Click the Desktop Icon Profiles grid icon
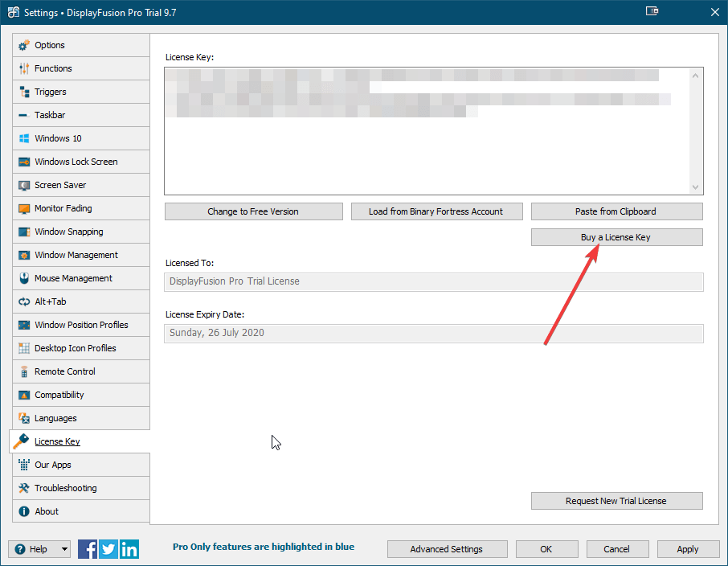Image resolution: width=728 pixels, height=566 pixels. [x=24, y=348]
